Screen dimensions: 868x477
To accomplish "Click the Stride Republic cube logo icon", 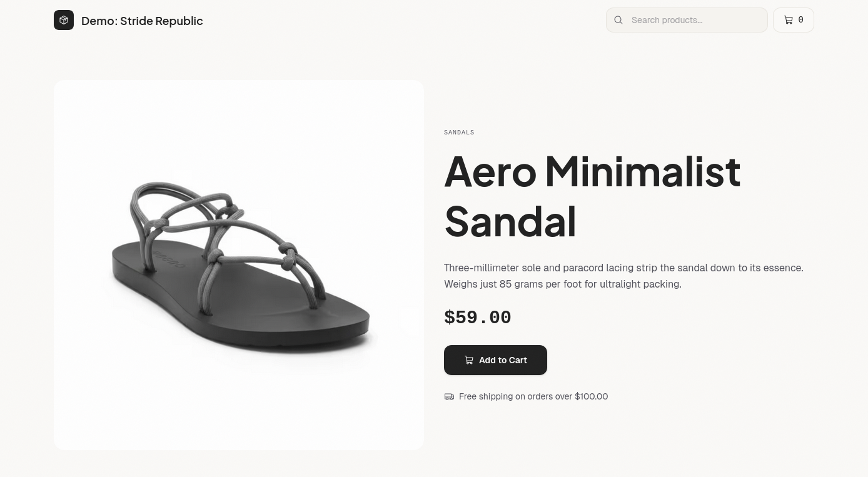I will click(64, 19).
